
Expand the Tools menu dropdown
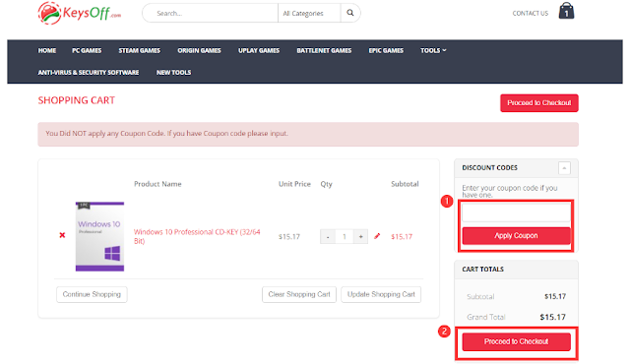[433, 50]
